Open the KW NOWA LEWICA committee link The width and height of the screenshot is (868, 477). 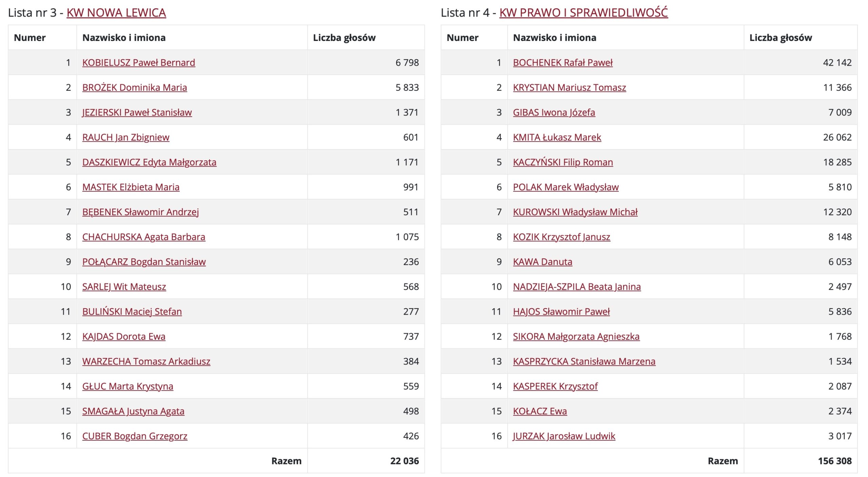116,13
